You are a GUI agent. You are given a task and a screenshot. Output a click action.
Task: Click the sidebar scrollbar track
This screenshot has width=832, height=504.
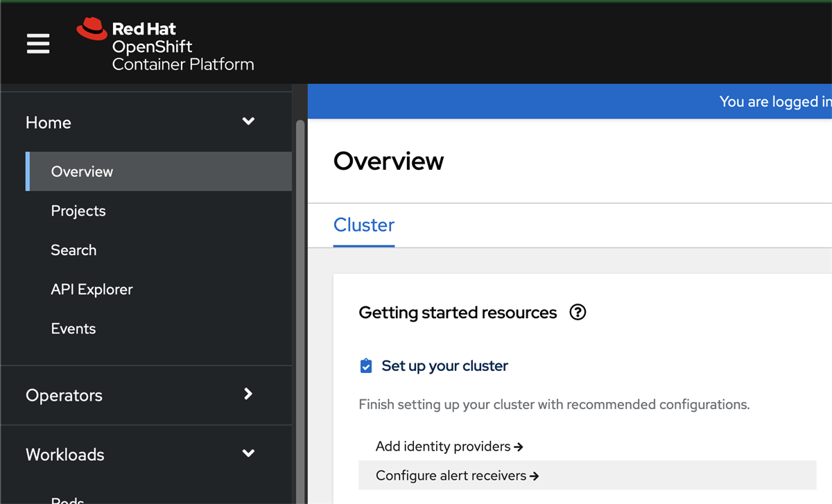(300, 277)
